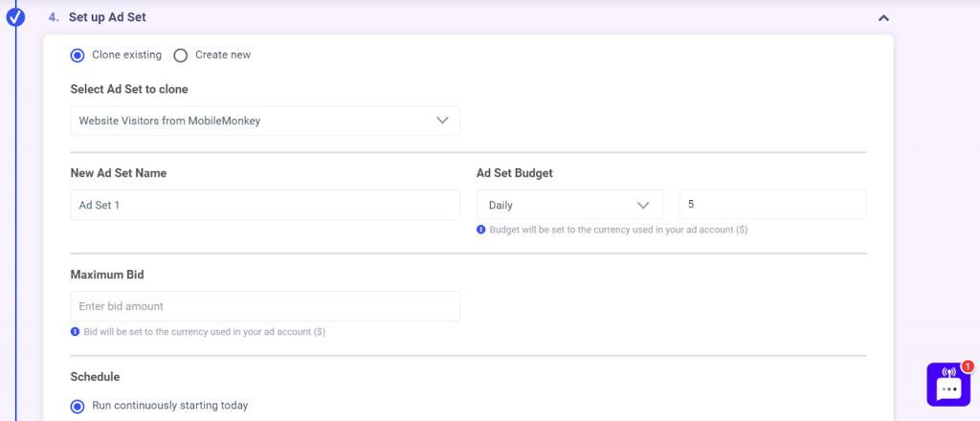Image resolution: width=980 pixels, height=421 pixels.
Task: Click the info icon beside the bid currency note
Action: 75,332
